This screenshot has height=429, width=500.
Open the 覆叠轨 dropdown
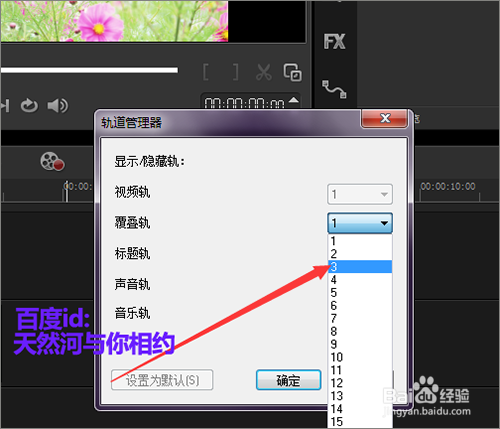pyautogui.click(x=360, y=223)
